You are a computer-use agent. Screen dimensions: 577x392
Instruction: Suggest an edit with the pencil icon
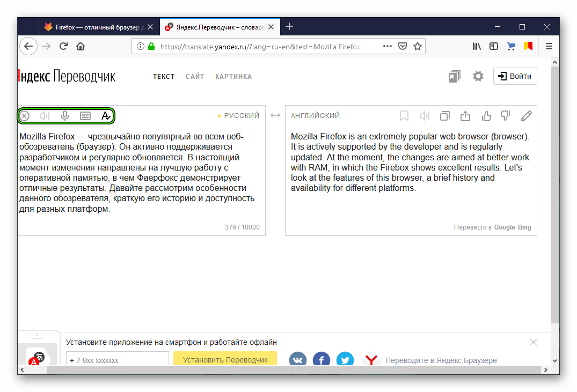pyautogui.click(x=526, y=116)
